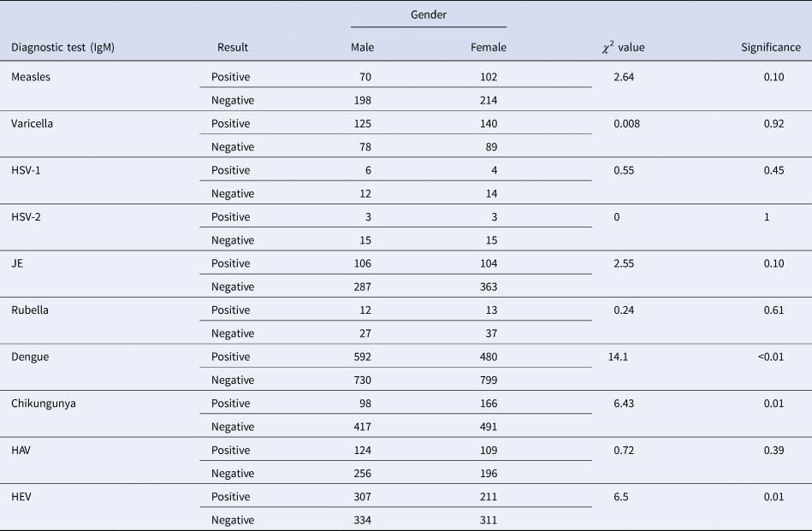Select the Measles row label
812x531 pixels.
click(x=31, y=77)
